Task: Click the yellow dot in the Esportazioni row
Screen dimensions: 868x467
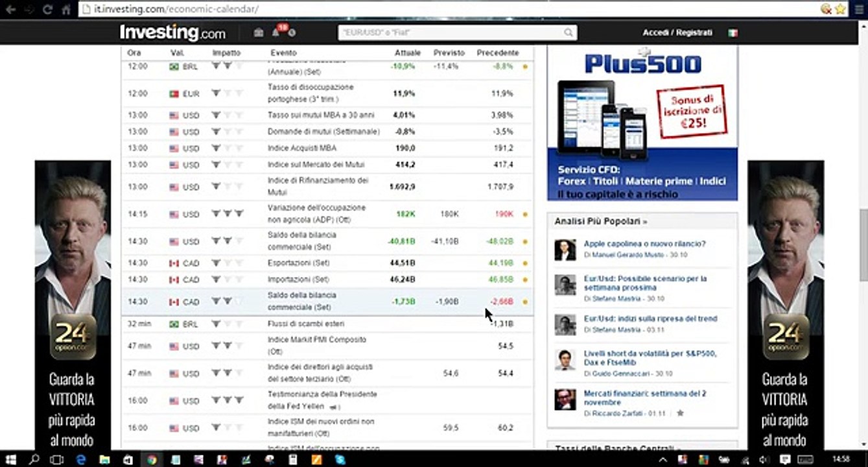Action: click(x=525, y=263)
